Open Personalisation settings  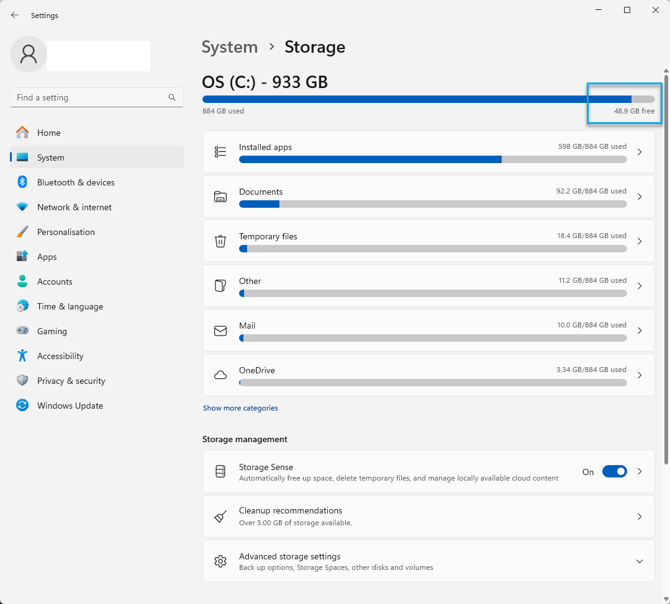click(x=97, y=232)
